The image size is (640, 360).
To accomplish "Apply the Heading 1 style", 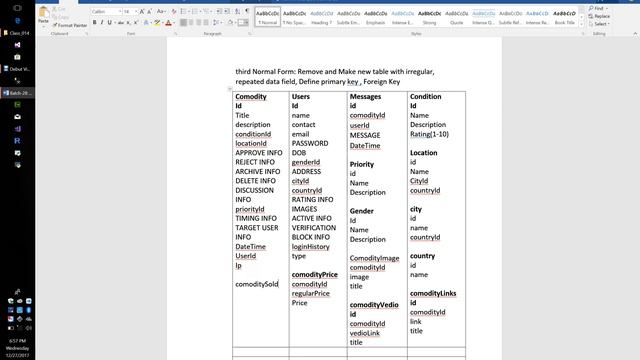I will point(322,17).
